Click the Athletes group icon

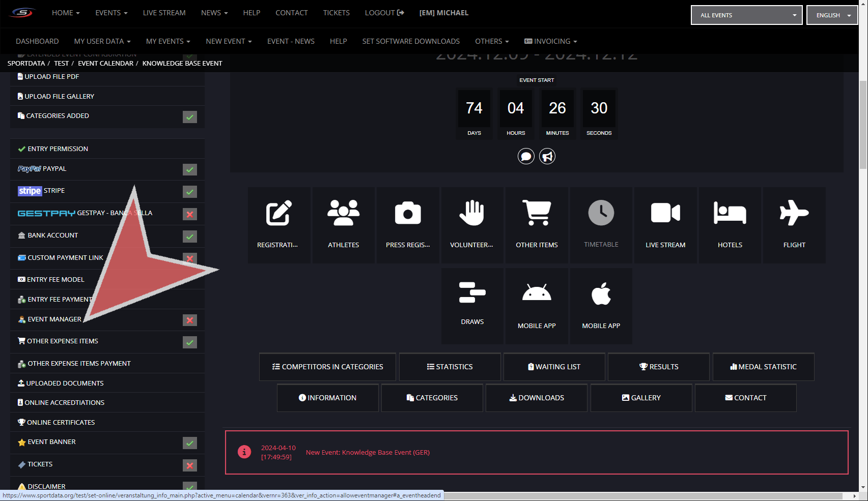[x=343, y=213]
